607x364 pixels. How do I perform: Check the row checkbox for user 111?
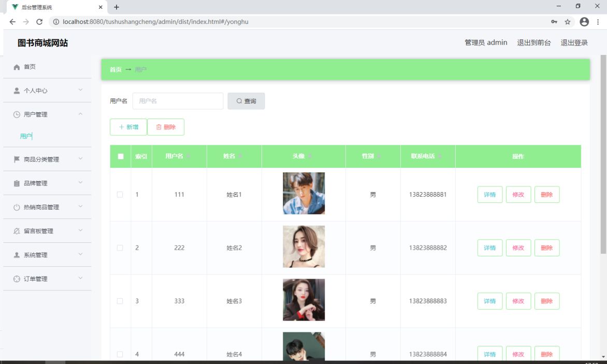pos(120,195)
